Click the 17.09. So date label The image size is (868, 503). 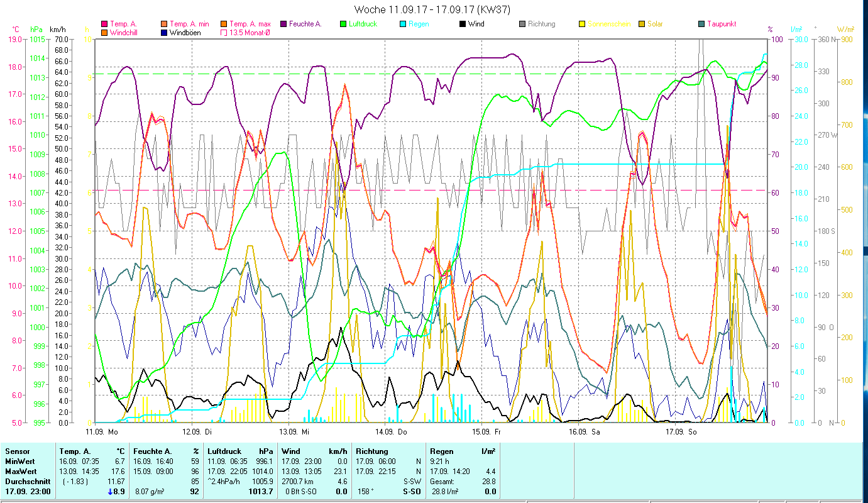tap(681, 432)
